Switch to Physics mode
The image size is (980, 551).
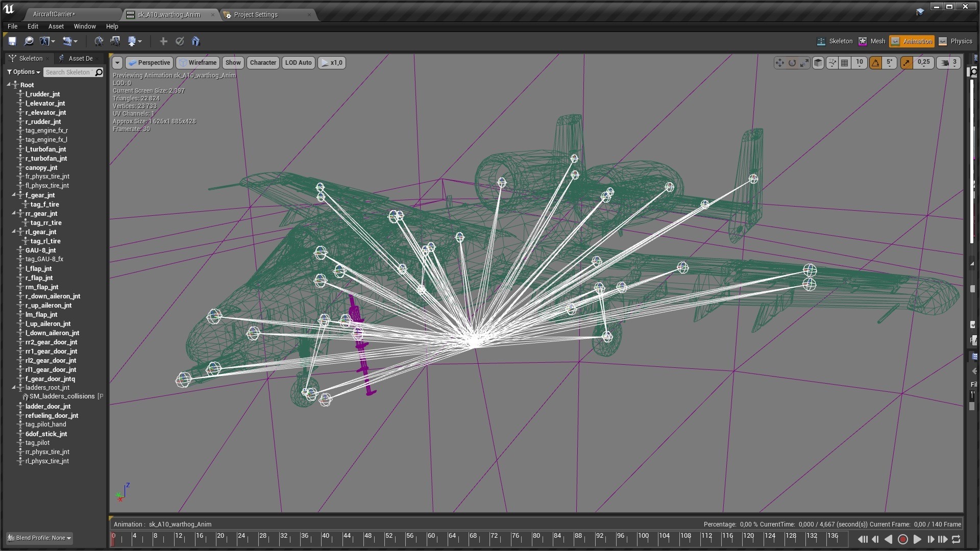[x=955, y=41]
